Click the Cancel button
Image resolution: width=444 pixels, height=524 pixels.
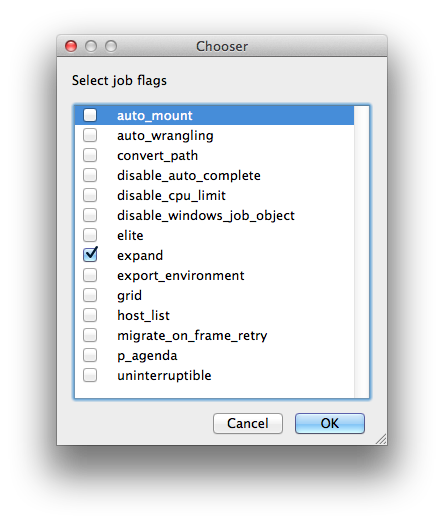248,423
